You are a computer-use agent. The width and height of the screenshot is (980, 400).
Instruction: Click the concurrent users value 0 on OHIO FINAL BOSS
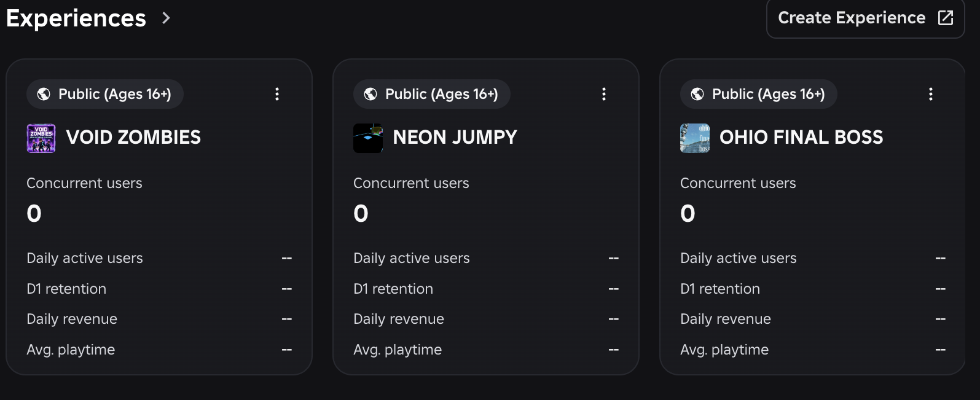(688, 214)
